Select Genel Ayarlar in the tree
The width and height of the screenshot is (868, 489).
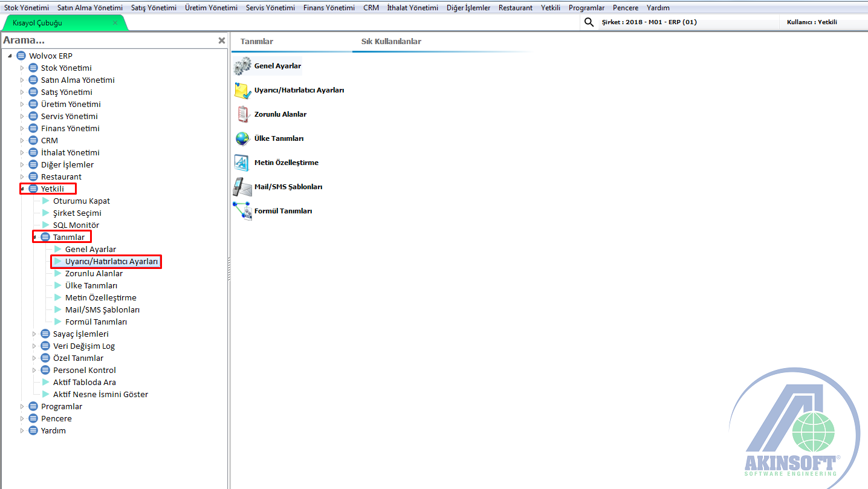tap(91, 249)
